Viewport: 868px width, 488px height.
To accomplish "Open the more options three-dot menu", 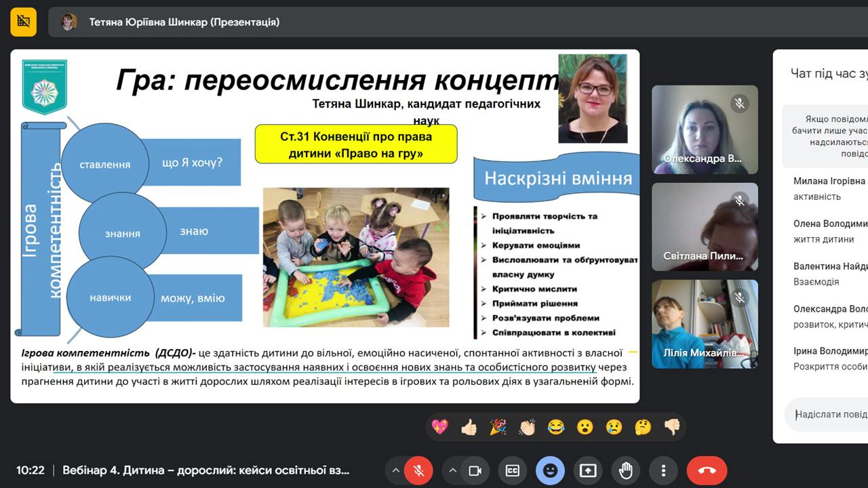I will (x=663, y=470).
